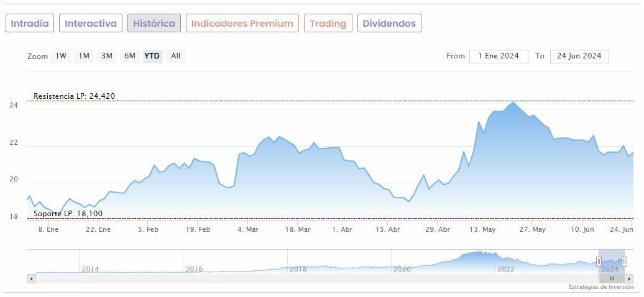644x297 pixels.
Task: Open Indicadores Premium
Action: tap(242, 24)
